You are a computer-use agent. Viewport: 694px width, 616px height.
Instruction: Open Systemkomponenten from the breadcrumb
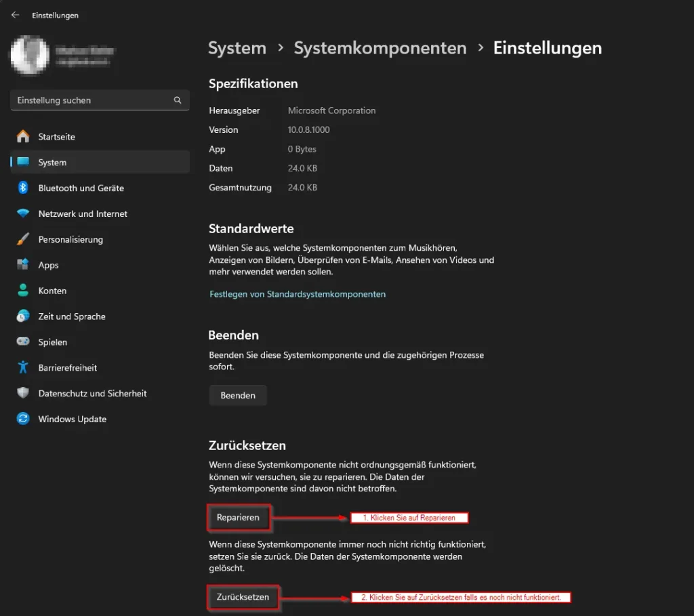pyautogui.click(x=380, y=47)
